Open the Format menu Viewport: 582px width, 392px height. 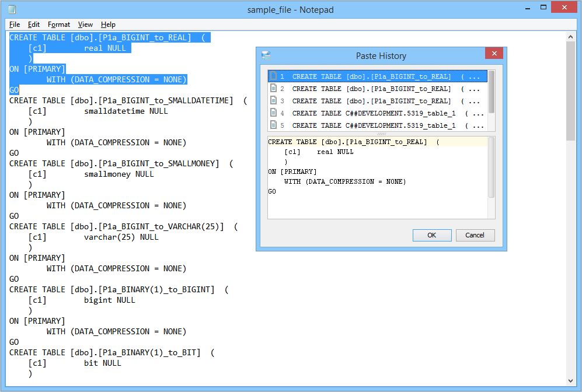point(58,24)
